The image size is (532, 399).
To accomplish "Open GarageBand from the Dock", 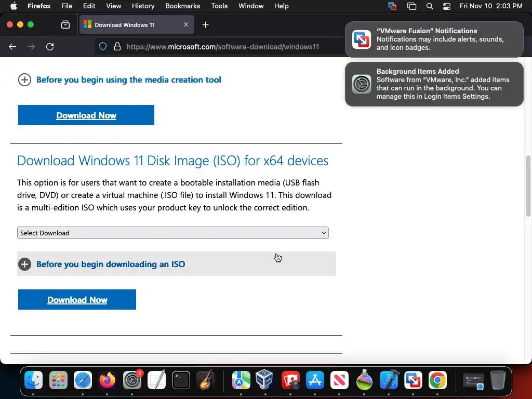I will pos(206,380).
